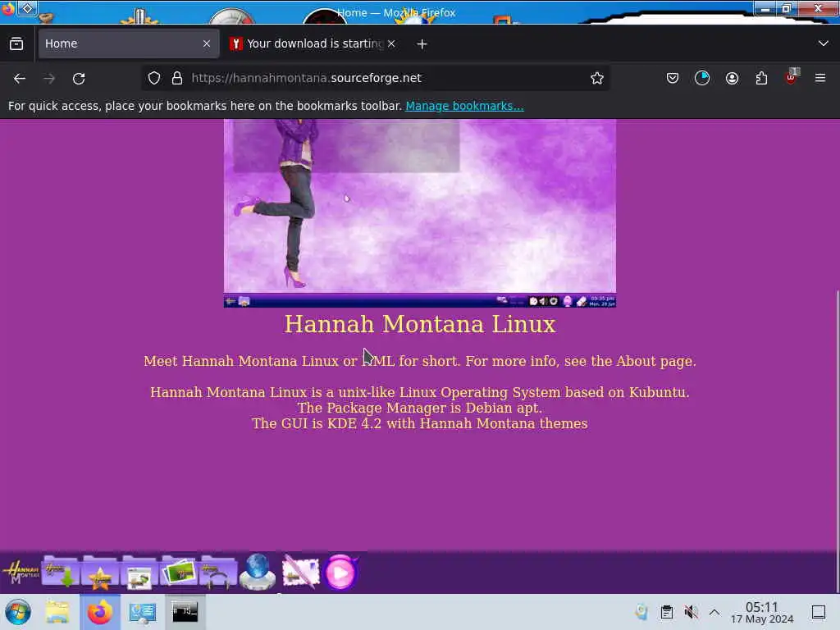Open the Extensions puzzle icon
The image size is (840, 630).
(x=761, y=78)
